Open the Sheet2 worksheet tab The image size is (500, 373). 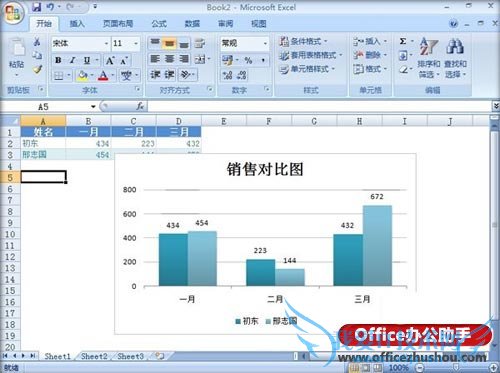pyautogui.click(x=94, y=356)
